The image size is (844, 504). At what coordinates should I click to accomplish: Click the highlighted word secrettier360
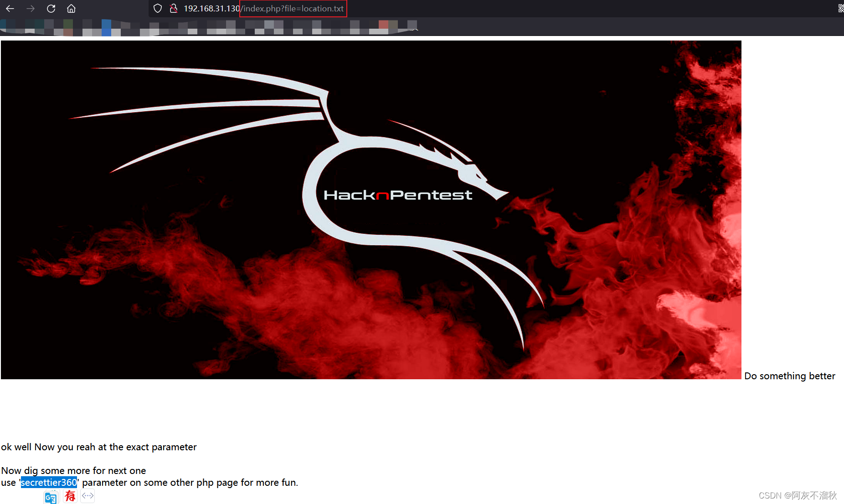click(x=49, y=482)
